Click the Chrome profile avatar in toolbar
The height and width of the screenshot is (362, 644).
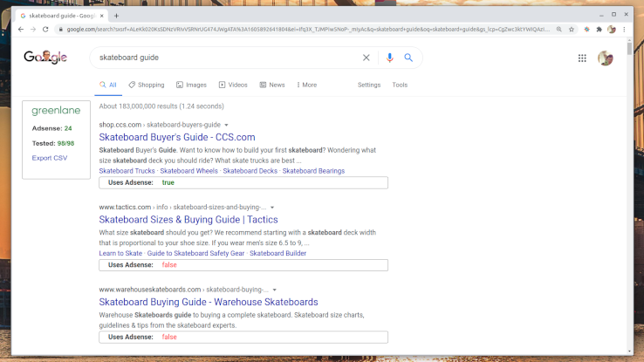(612, 29)
